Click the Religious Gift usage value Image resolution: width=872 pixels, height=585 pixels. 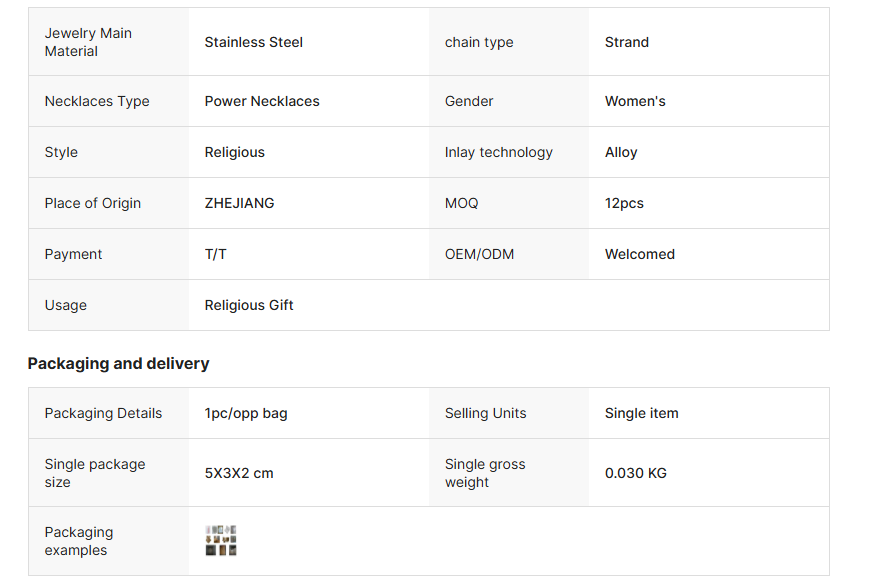coord(249,305)
